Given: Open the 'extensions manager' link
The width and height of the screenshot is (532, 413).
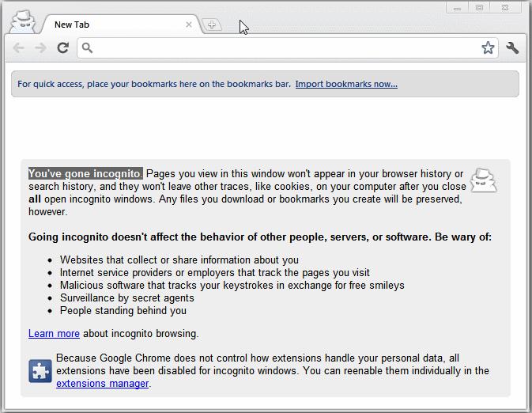Looking at the screenshot, I should coord(102,384).
